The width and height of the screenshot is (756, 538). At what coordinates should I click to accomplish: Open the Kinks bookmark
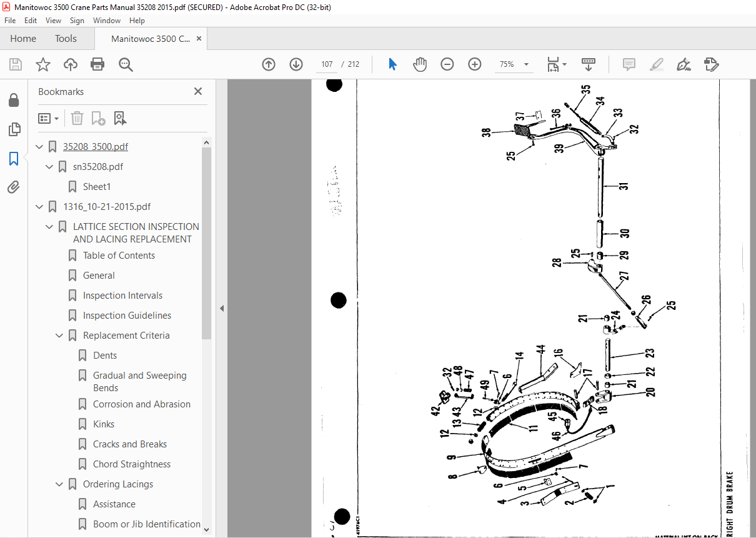[x=104, y=424]
